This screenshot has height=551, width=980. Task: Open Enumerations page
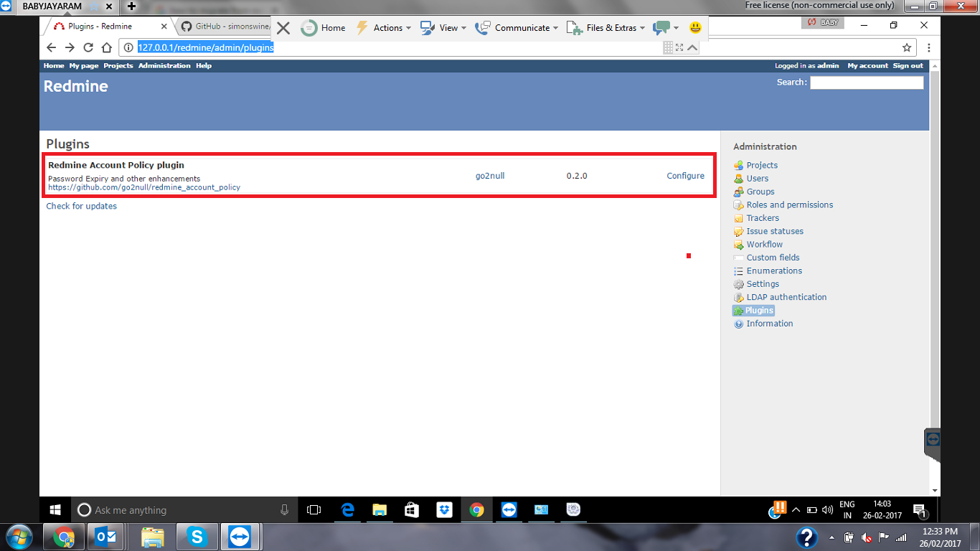[773, 270]
